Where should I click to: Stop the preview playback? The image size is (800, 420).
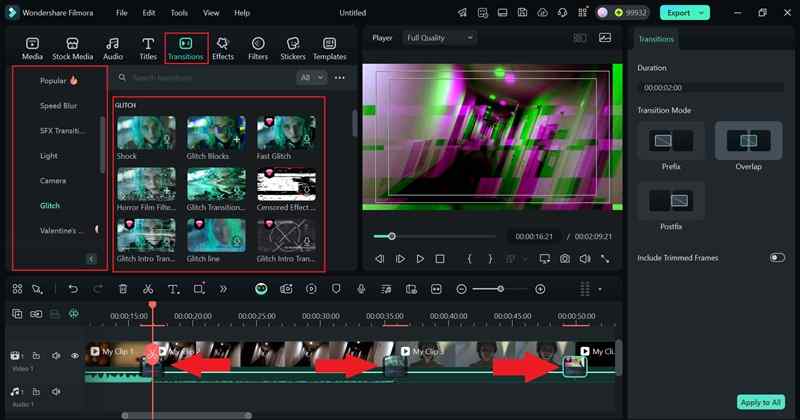pos(440,259)
